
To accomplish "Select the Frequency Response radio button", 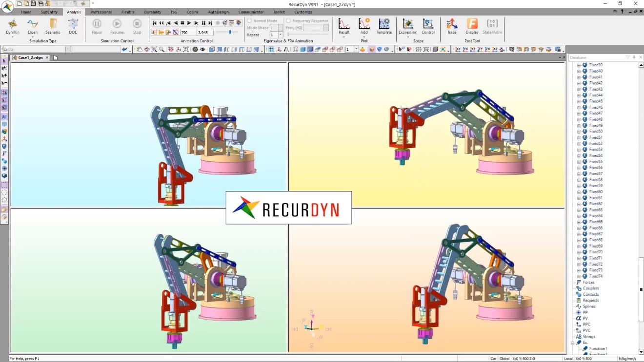I will (x=288, y=21).
